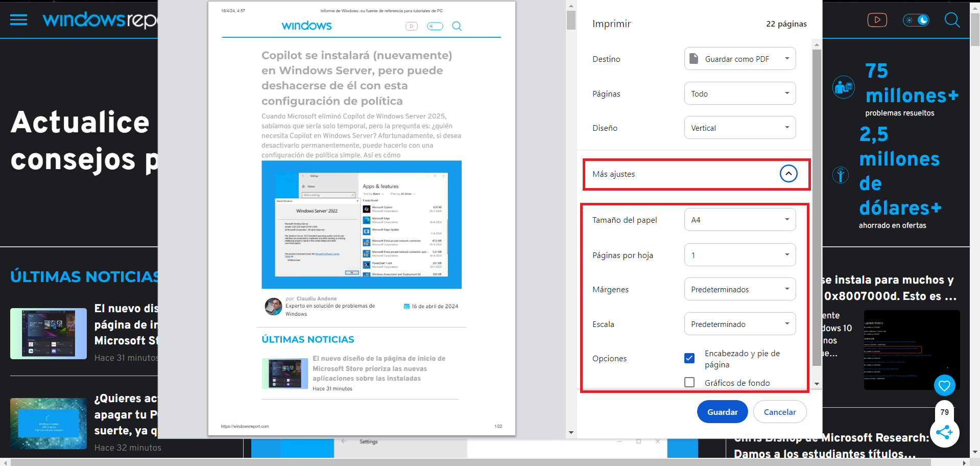Viewport: 980px width, 466px height.
Task: Toggle the site dark mode switch
Action: tap(916, 20)
